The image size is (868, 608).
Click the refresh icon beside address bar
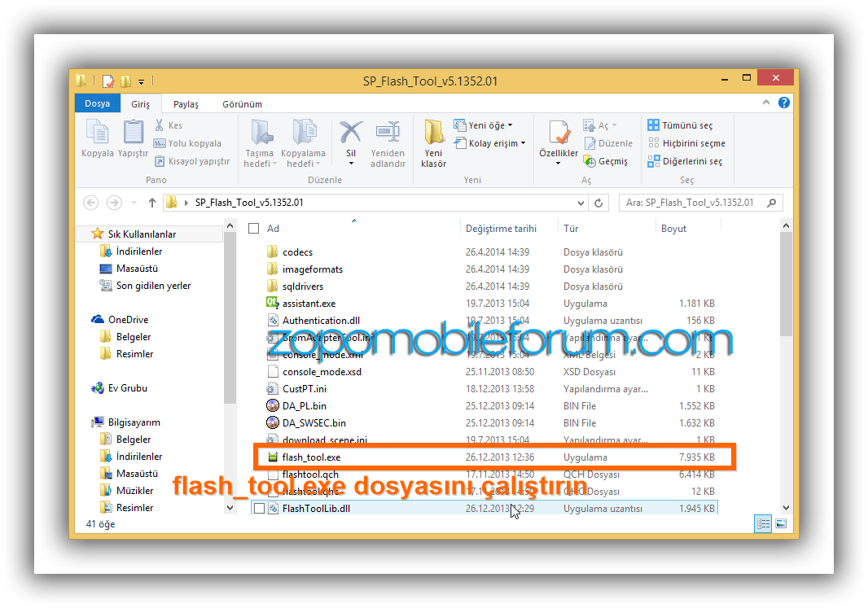coord(599,203)
